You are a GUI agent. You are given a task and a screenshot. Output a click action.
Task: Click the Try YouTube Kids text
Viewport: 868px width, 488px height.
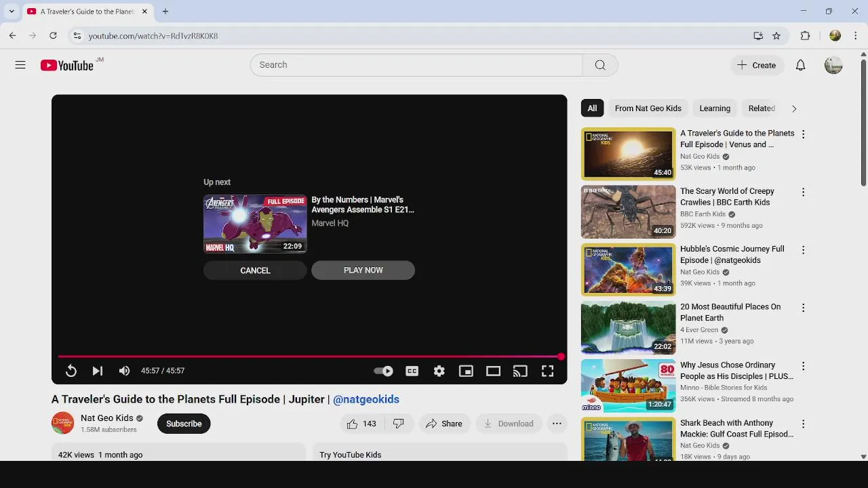coord(351,455)
